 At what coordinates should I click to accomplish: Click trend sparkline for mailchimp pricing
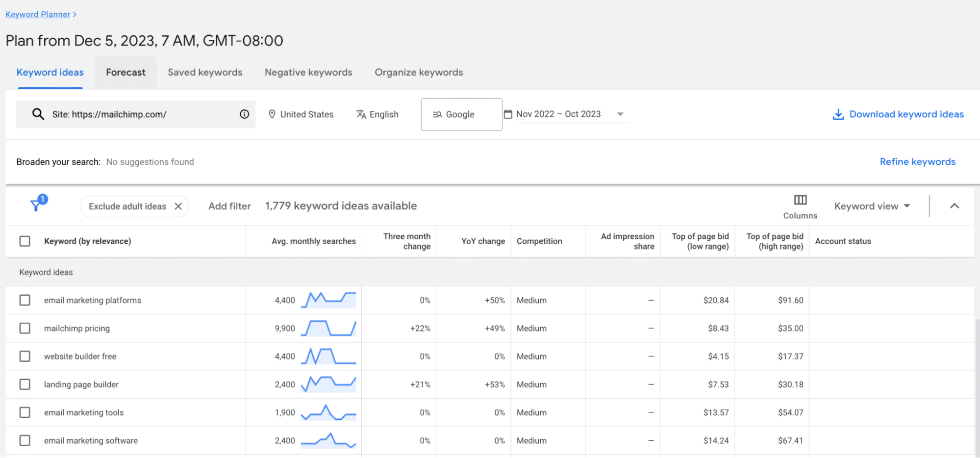(x=328, y=328)
